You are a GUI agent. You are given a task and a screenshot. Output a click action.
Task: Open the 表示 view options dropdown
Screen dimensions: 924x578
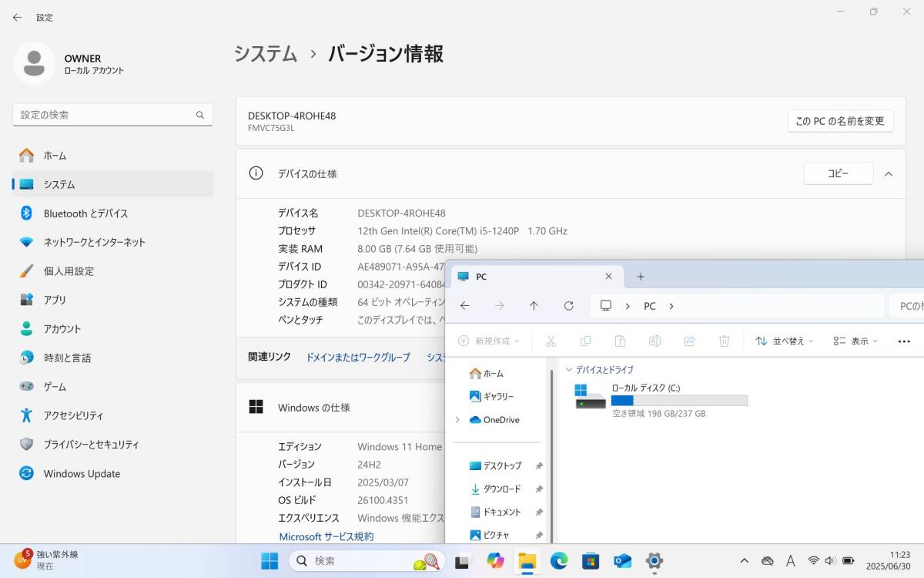tap(855, 341)
